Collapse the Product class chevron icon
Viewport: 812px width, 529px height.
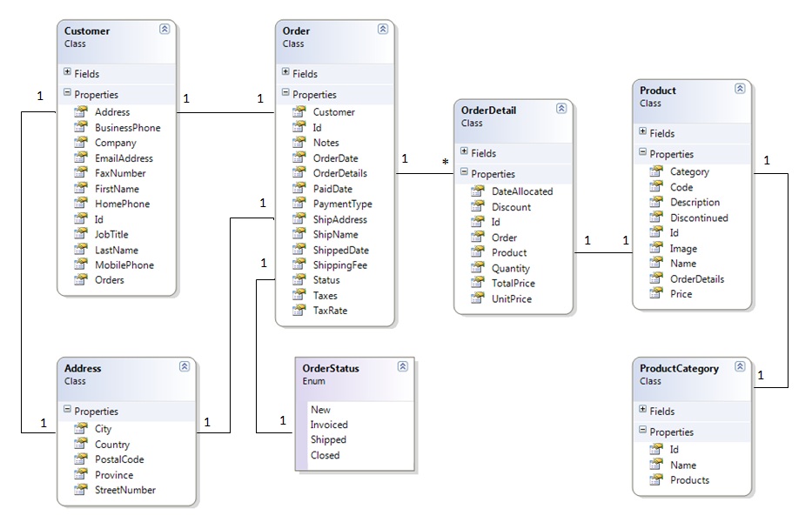click(x=740, y=88)
